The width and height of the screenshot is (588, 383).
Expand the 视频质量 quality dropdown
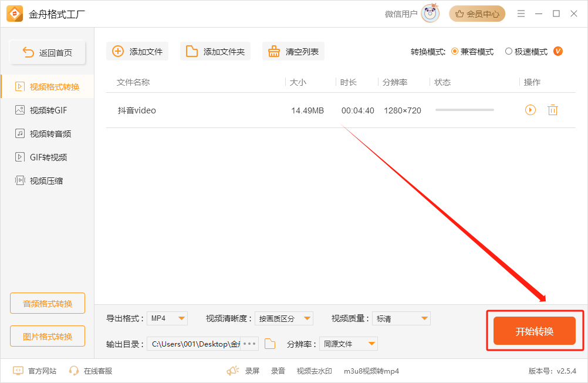[401, 318]
